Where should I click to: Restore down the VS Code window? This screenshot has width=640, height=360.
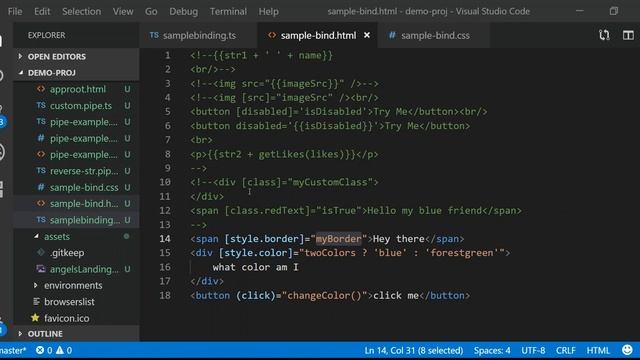click(x=613, y=11)
